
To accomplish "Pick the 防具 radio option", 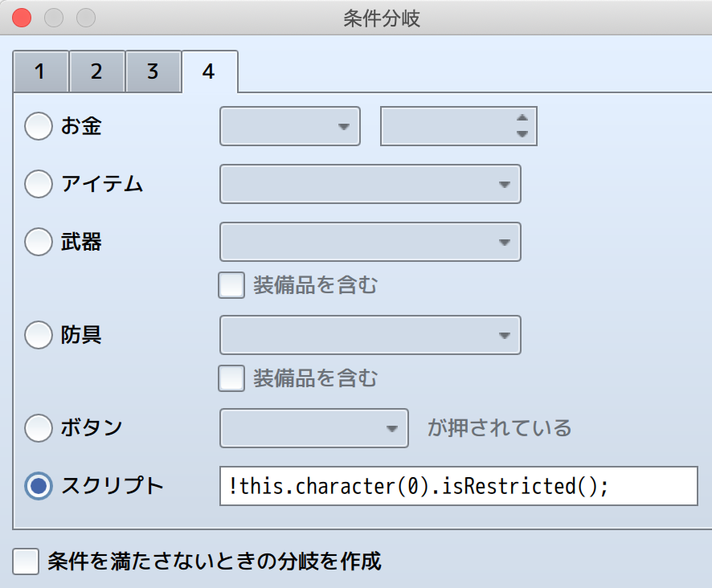I will click(x=39, y=335).
